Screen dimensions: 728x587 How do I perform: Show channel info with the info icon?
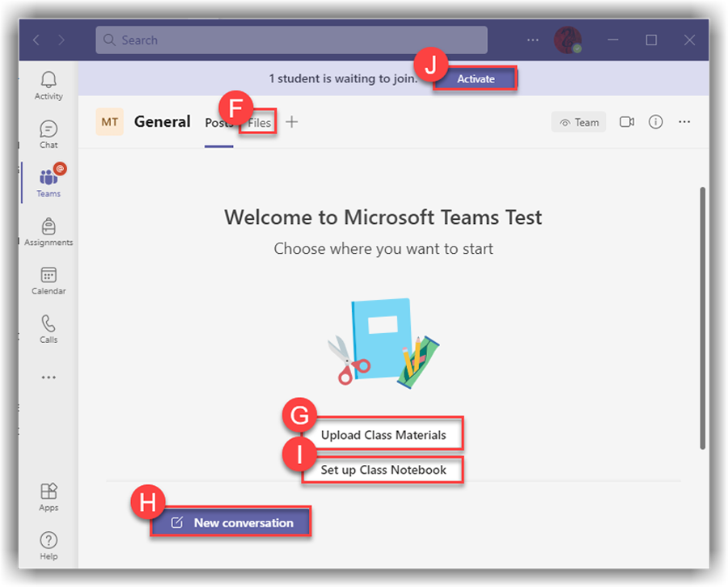[x=656, y=122]
